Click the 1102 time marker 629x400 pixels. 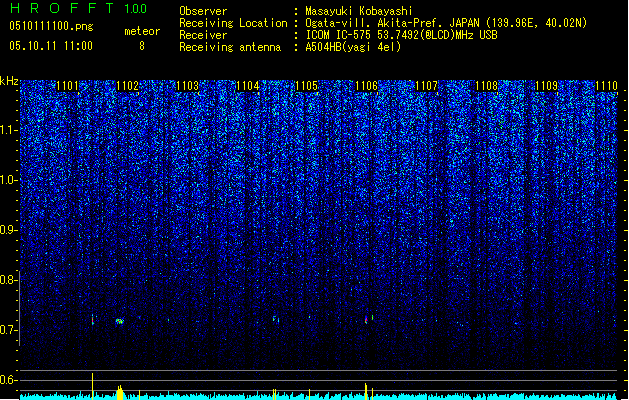pyautogui.click(x=127, y=86)
